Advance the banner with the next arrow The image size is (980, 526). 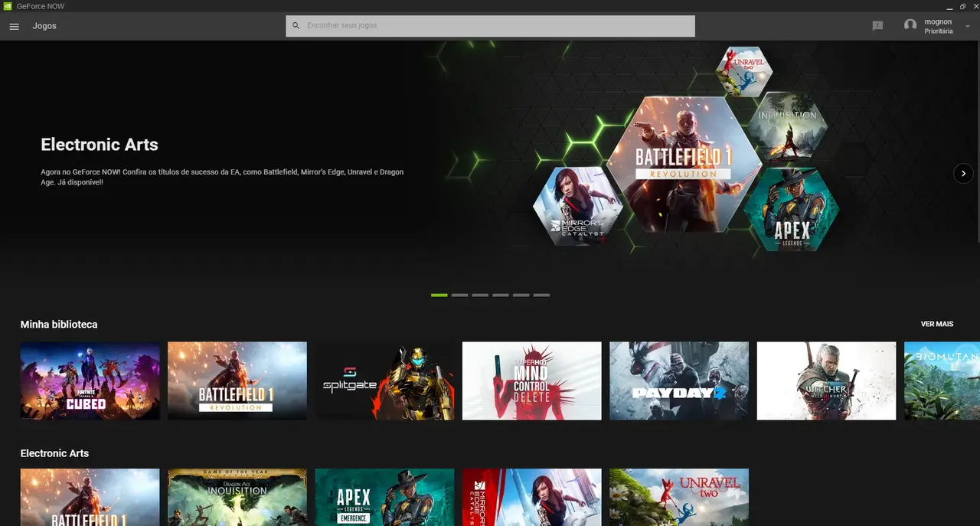[963, 173]
